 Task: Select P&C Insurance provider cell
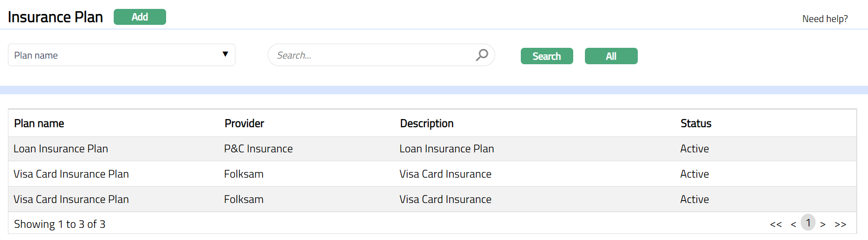click(258, 149)
